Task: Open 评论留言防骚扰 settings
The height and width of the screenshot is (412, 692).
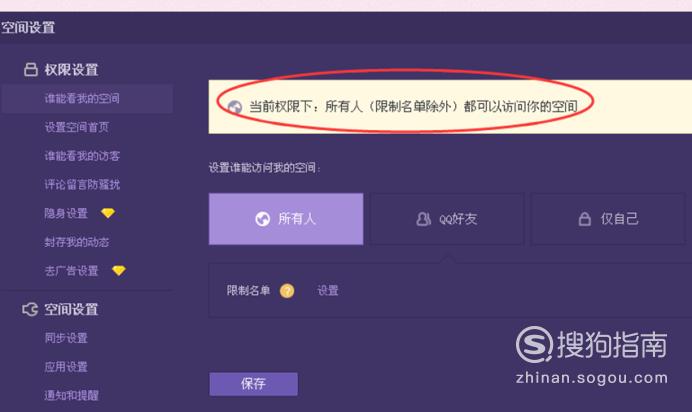Action: pyautogui.click(x=82, y=184)
